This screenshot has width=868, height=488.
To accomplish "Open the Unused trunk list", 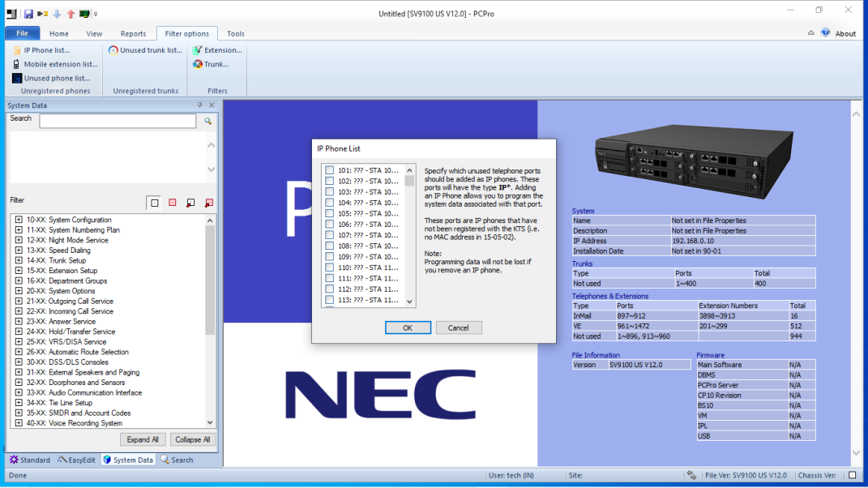I will point(145,50).
